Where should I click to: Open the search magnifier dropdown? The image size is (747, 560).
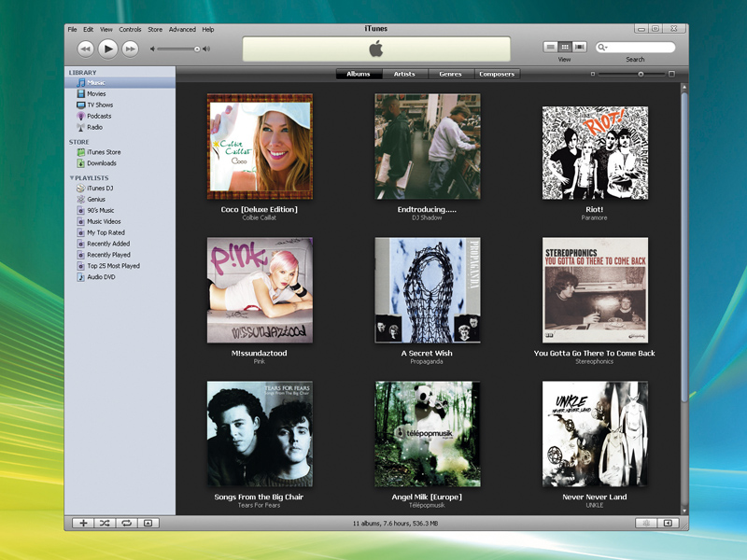pyautogui.click(x=602, y=48)
